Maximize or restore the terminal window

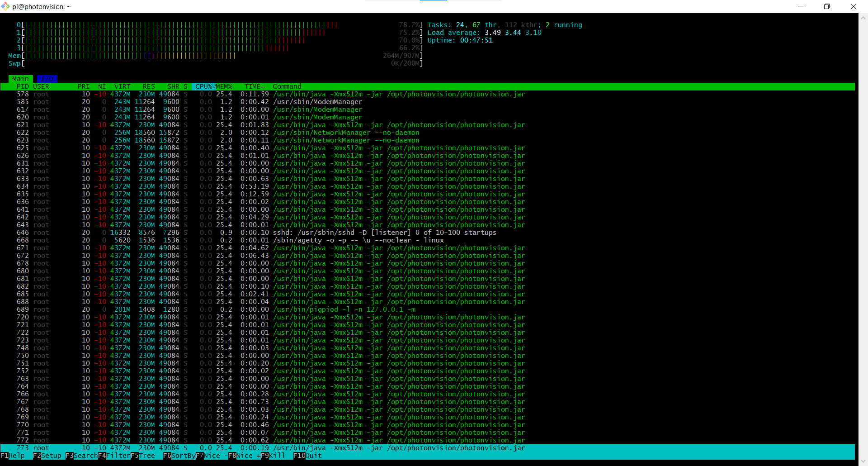click(827, 6)
